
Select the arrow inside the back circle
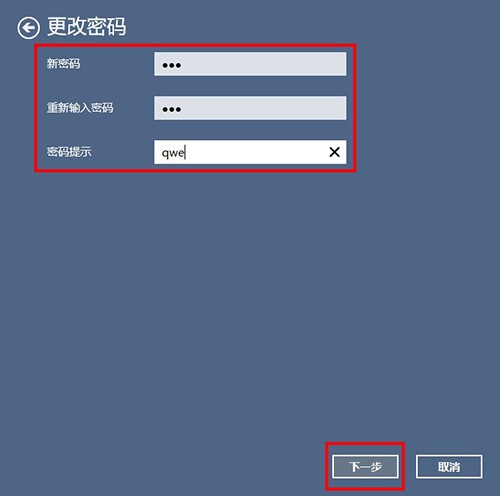28,28
